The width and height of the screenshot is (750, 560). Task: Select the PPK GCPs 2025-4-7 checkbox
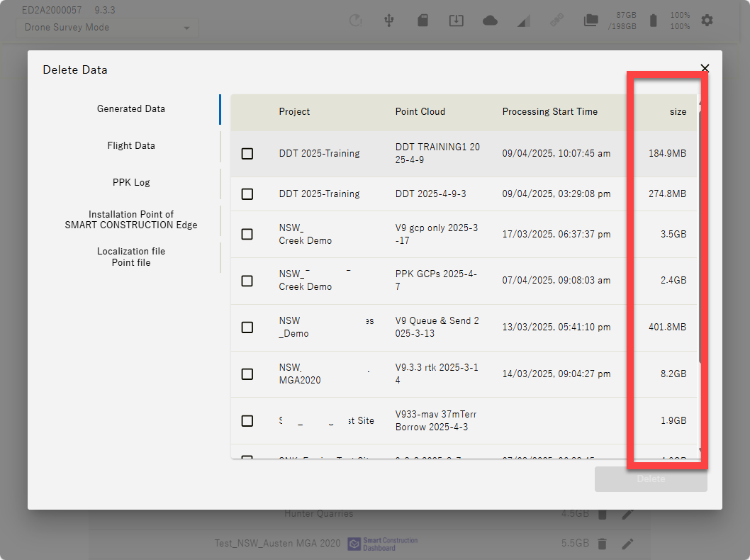pyautogui.click(x=247, y=281)
